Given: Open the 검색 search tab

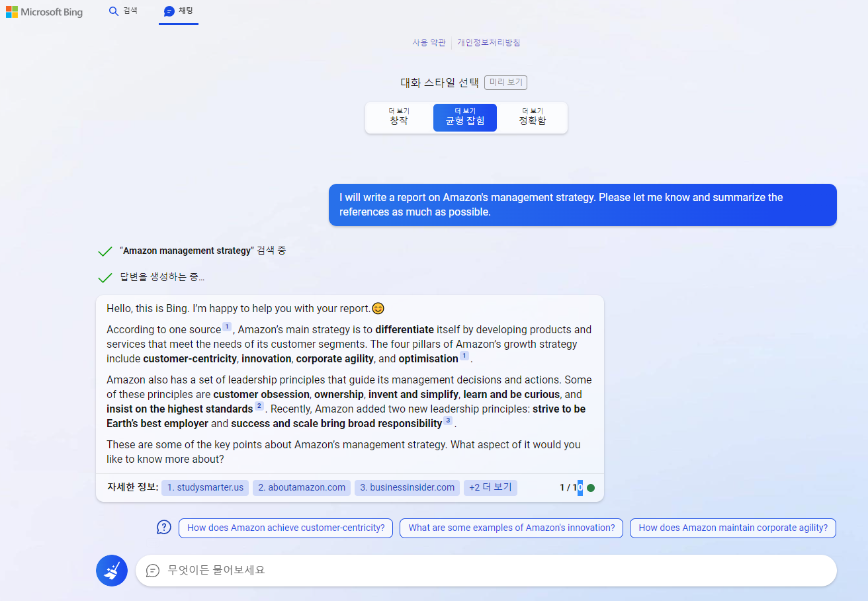Looking at the screenshot, I should point(123,11).
